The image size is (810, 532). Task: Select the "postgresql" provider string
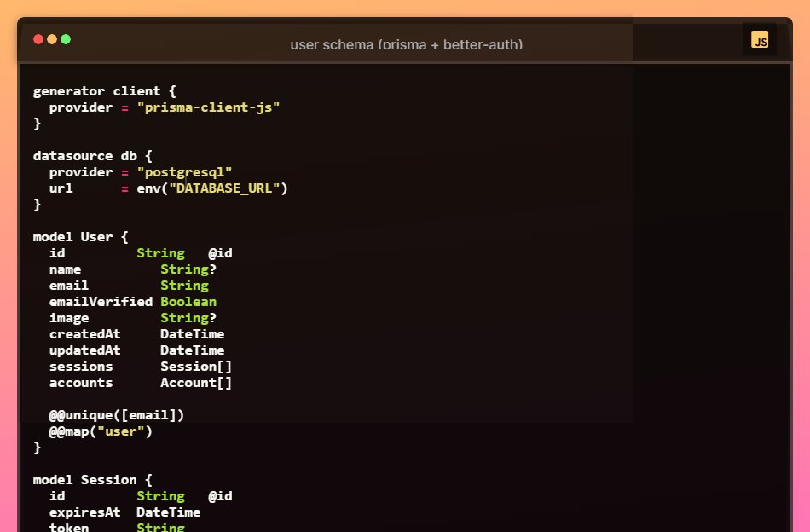click(x=184, y=172)
